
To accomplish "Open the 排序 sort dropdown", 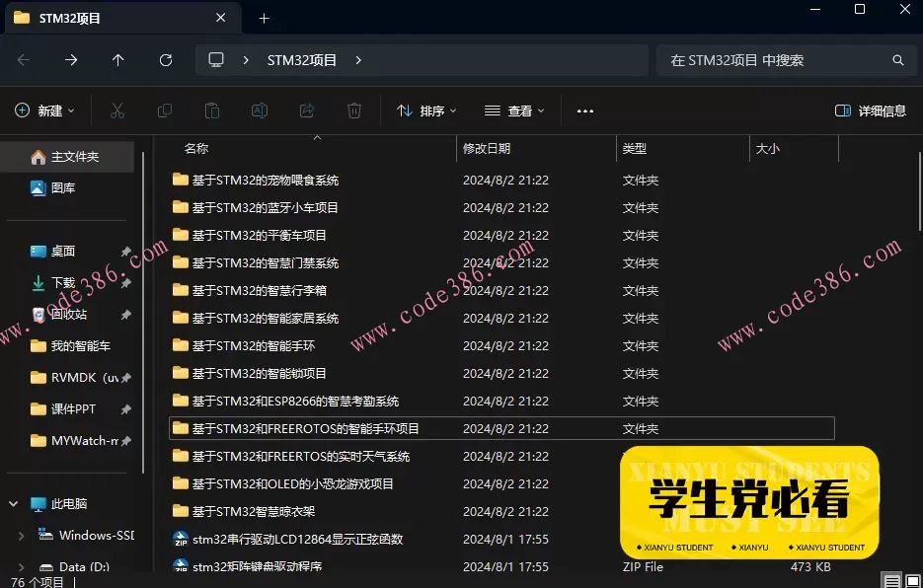I will [x=425, y=110].
